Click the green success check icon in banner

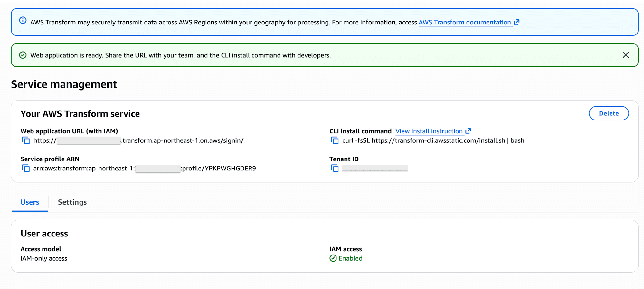pos(23,55)
